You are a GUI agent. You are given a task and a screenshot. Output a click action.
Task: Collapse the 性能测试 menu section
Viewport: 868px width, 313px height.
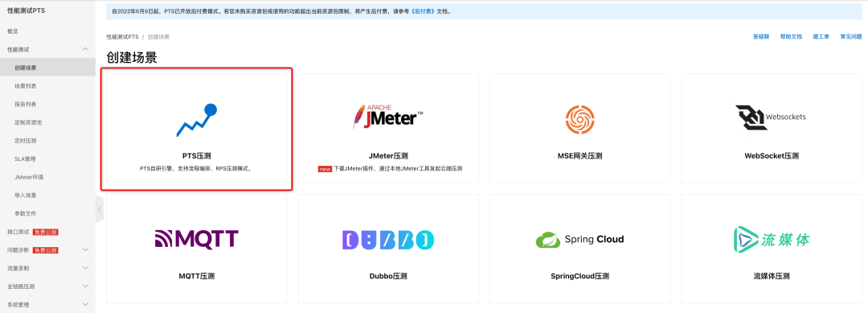[x=85, y=49]
